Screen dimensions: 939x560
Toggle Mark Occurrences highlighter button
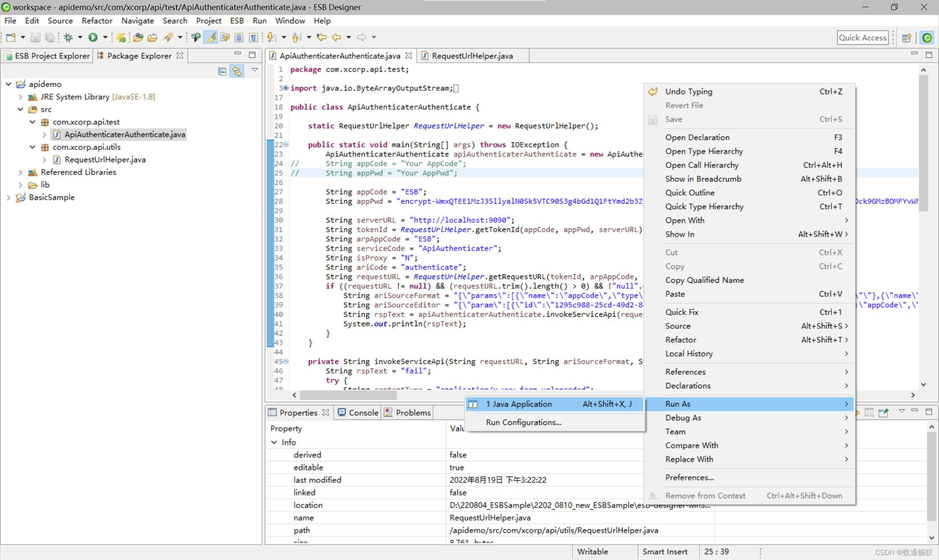pyautogui.click(x=210, y=38)
